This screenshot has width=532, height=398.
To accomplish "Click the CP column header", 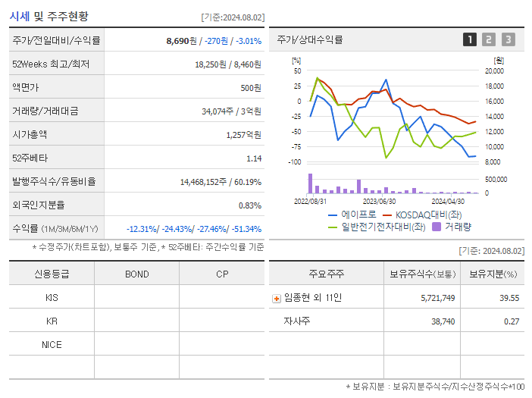I will (x=222, y=274).
